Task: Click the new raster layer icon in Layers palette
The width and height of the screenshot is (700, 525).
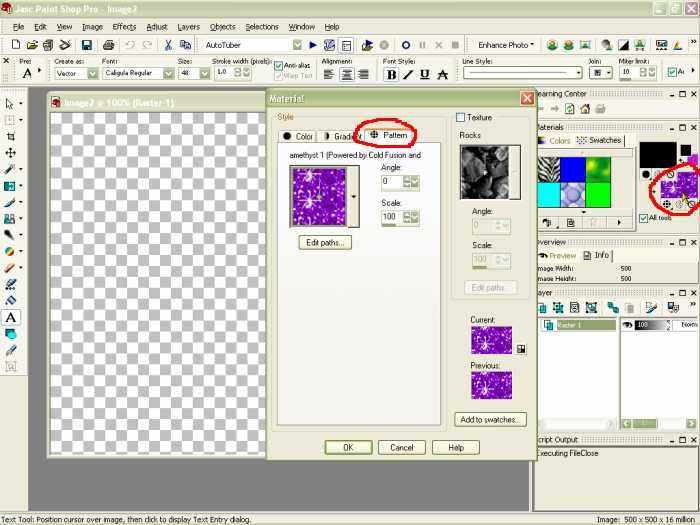Action: [x=542, y=308]
